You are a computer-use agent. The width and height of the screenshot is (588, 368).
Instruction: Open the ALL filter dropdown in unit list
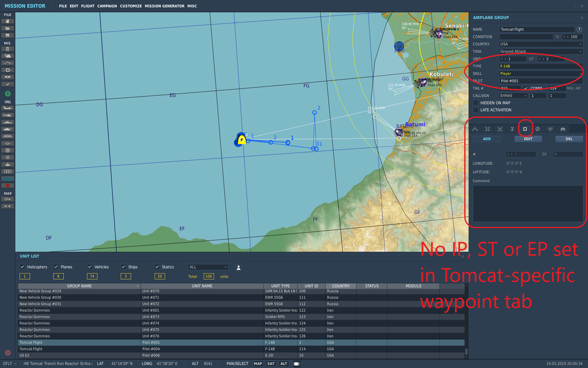coord(208,267)
